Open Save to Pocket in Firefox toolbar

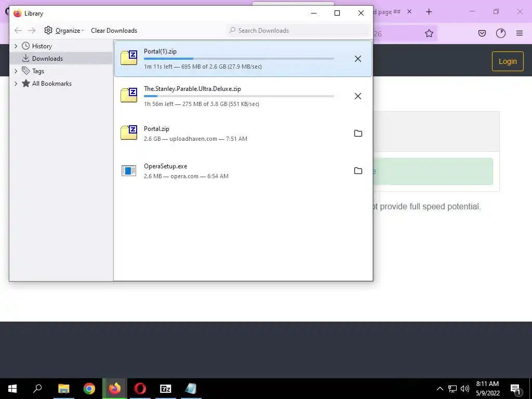point(482,33)
